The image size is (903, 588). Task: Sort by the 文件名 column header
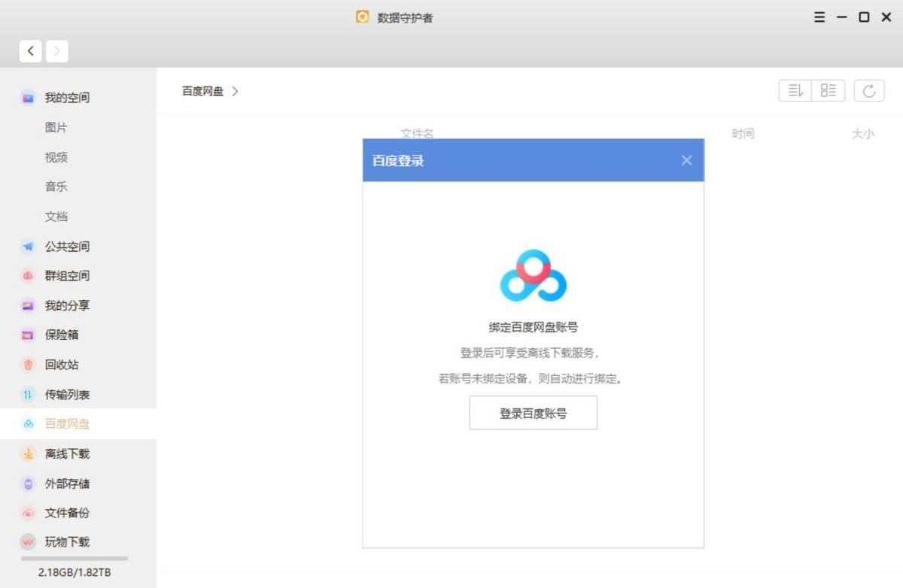[x=417, y=133]
